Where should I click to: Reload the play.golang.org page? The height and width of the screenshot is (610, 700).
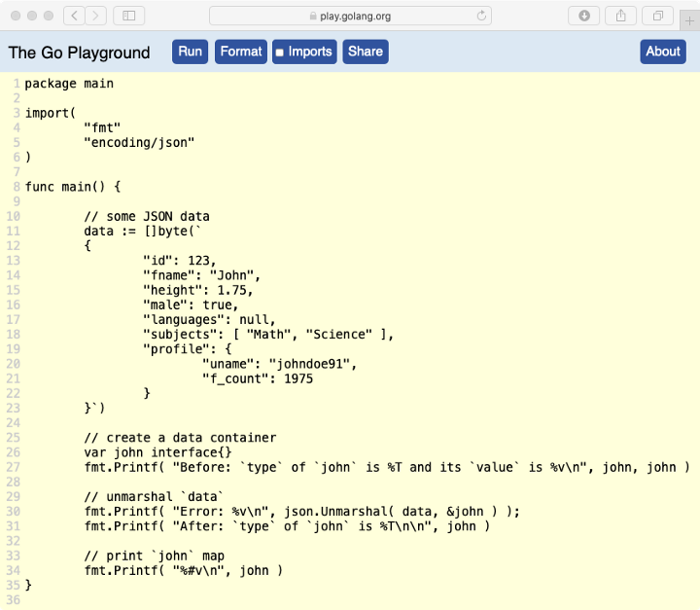coord(481,16)
